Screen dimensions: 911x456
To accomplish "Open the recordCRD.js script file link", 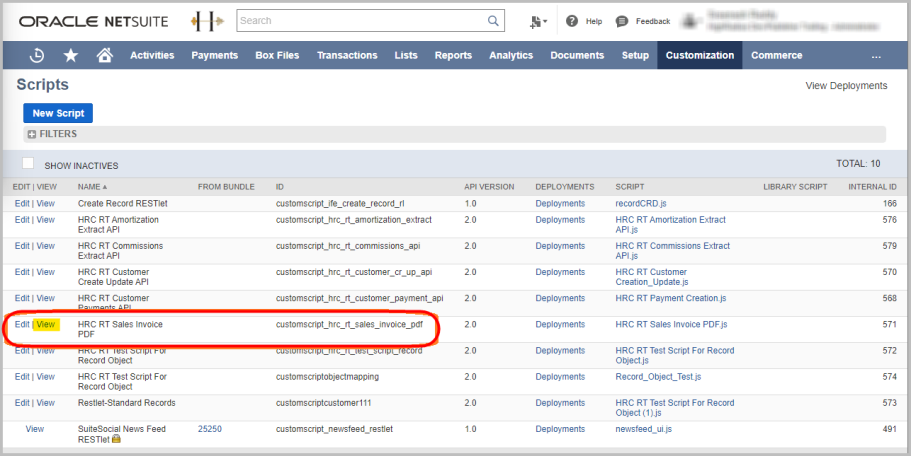I will pos(641,204).
